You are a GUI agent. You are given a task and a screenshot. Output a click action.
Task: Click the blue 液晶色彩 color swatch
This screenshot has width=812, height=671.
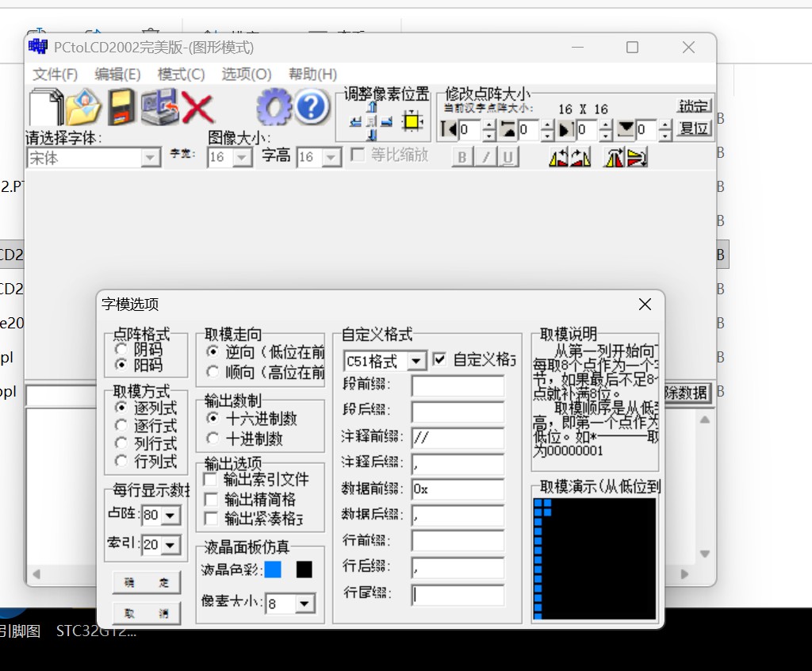[x=273, y=569]
